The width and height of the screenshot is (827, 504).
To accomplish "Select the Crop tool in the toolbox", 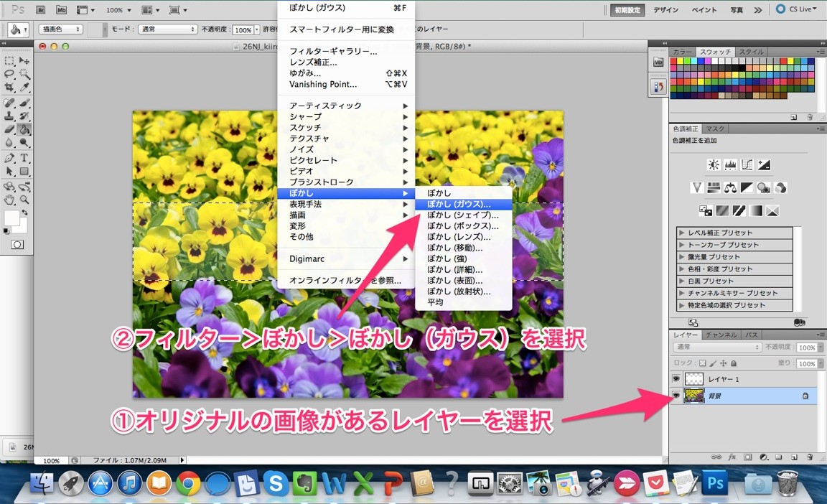I will (9, 88).
